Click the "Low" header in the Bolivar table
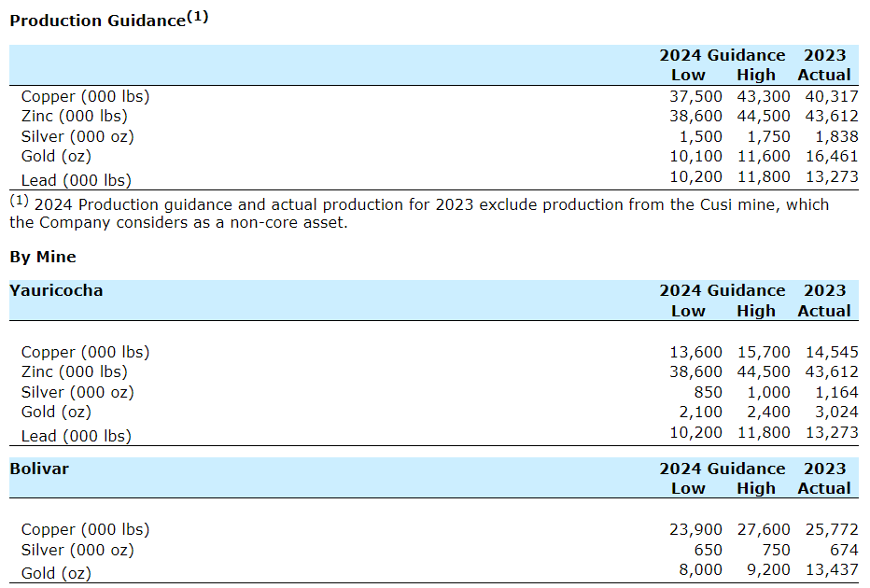The image size is (870, 588). pyautogui.click(x=689, y=489)
